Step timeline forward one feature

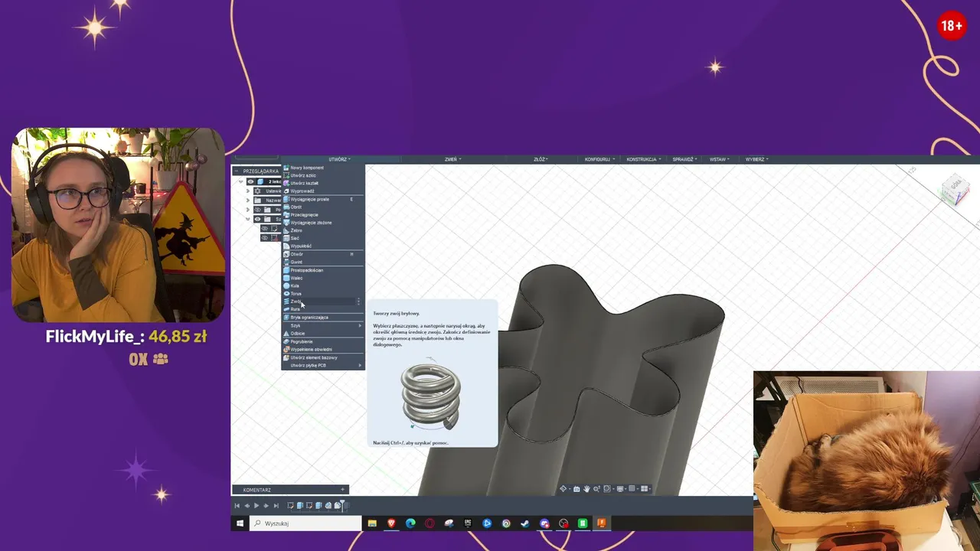[266, 505]
